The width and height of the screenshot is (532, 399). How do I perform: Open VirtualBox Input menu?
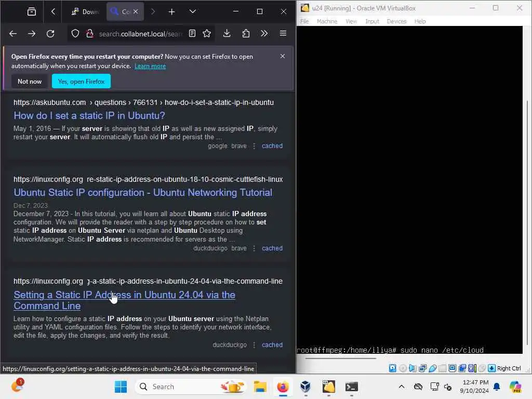click(372, 21)
